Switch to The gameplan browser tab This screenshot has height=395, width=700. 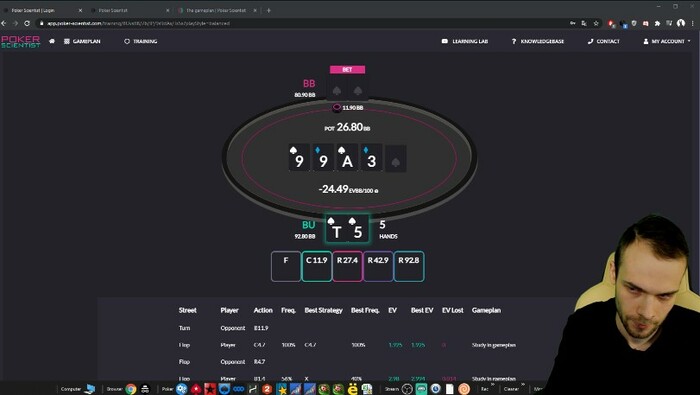217,10
